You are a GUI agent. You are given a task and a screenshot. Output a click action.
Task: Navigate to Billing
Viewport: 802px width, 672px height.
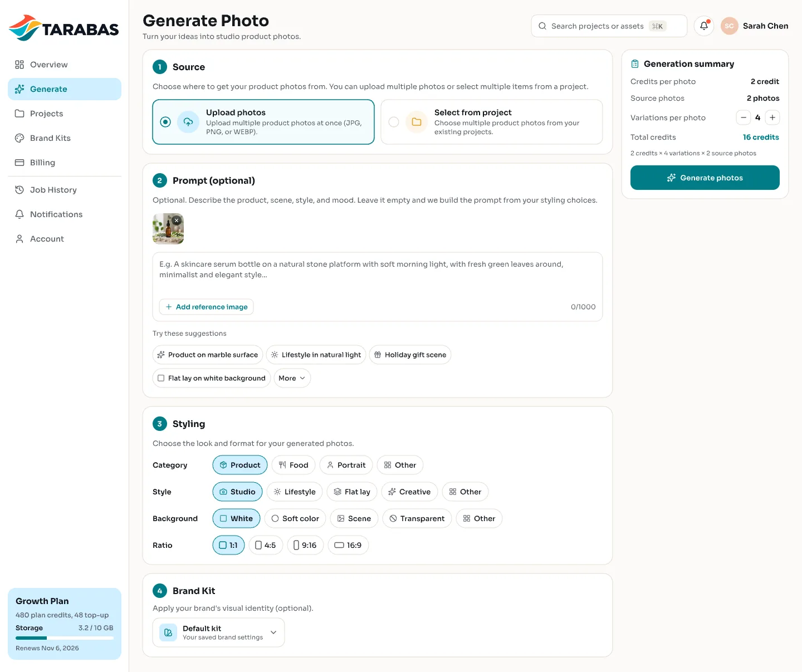click(x=65, y=163)
